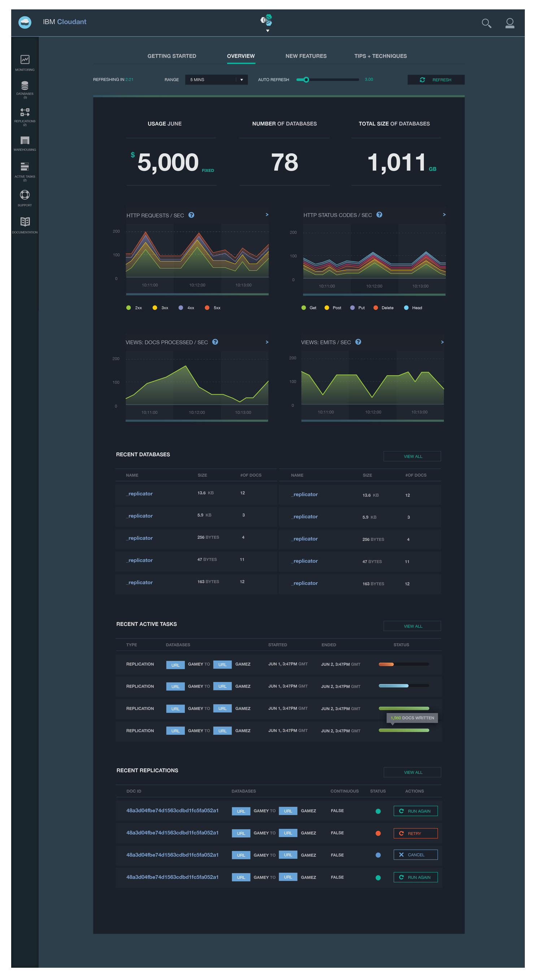Expand the Views: Emits / Sec chart arrow
Screen dimensions: 536x980
[x=442, y=342]
